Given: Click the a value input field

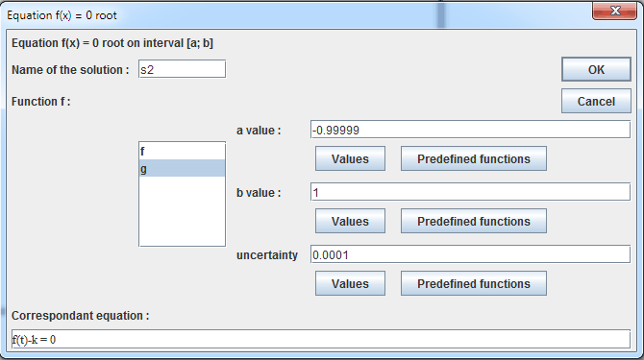Looking at the screenshot, I should pos(470,130).
